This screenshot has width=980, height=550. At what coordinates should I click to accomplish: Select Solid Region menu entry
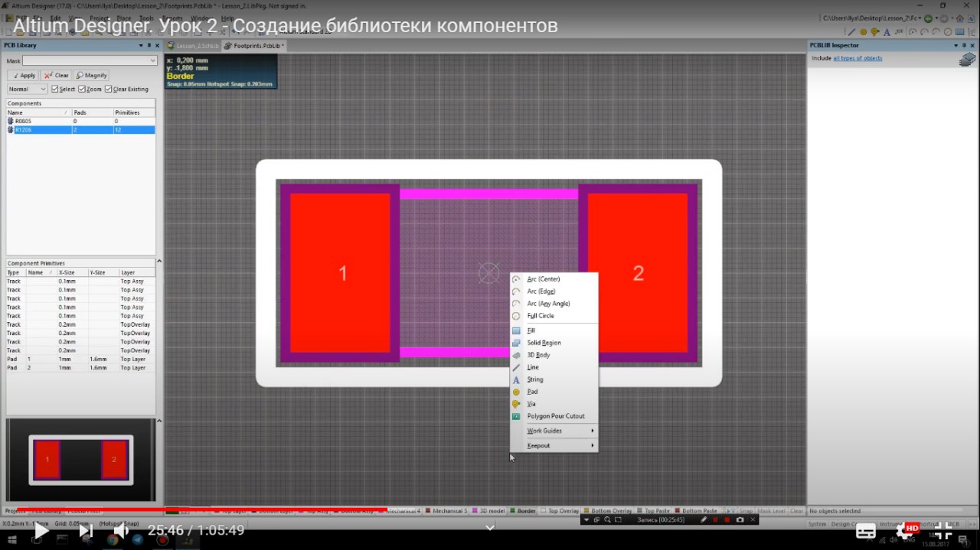tap(554, 343)
